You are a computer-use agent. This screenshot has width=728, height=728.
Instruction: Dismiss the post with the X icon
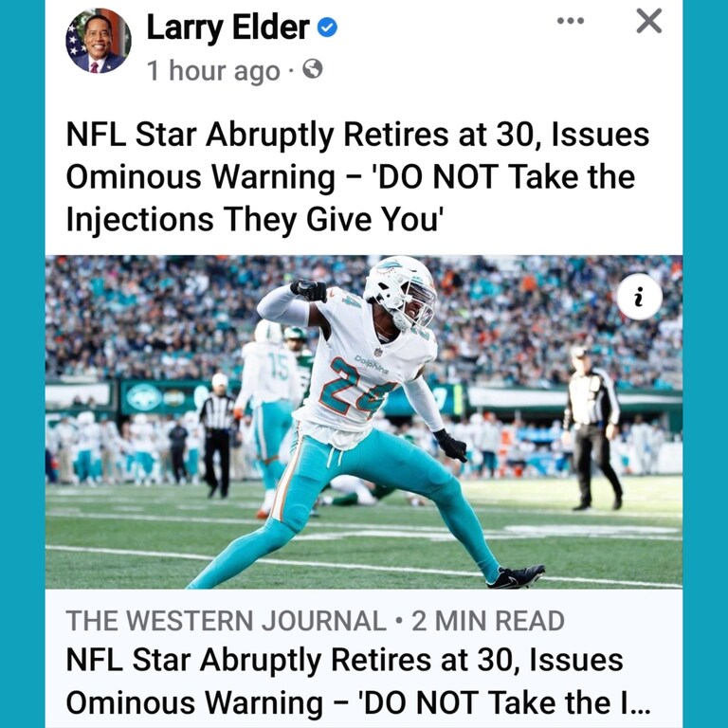click(x=648, y=22)
